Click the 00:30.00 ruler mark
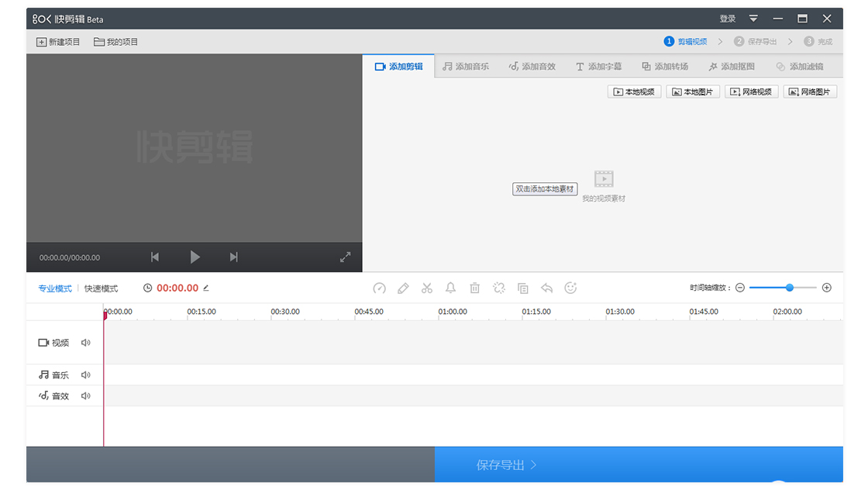Screen dimensions: 868x487 (285, 312)
